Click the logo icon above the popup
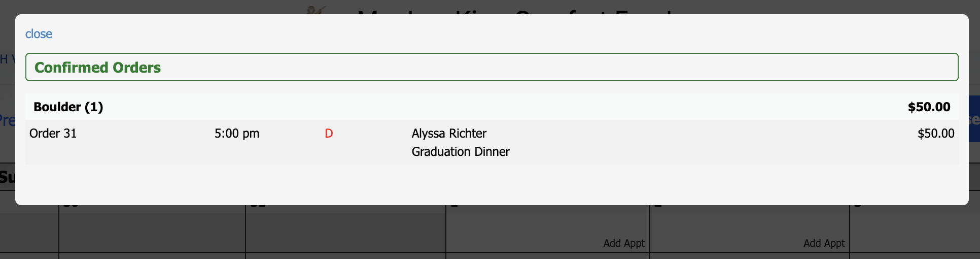The width and height of the screenshot is (980, 259). [317, 10]
